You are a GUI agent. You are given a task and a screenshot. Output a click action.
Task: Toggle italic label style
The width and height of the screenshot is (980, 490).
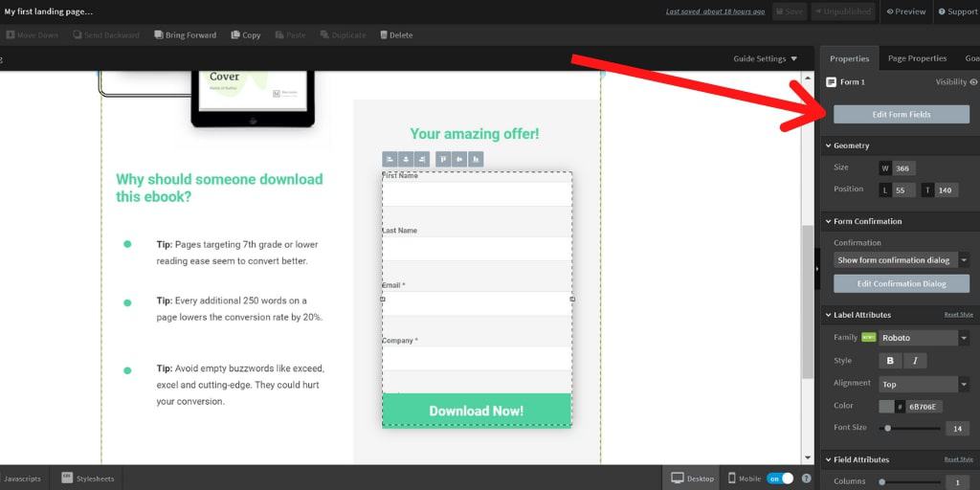(x=915, y=361)
